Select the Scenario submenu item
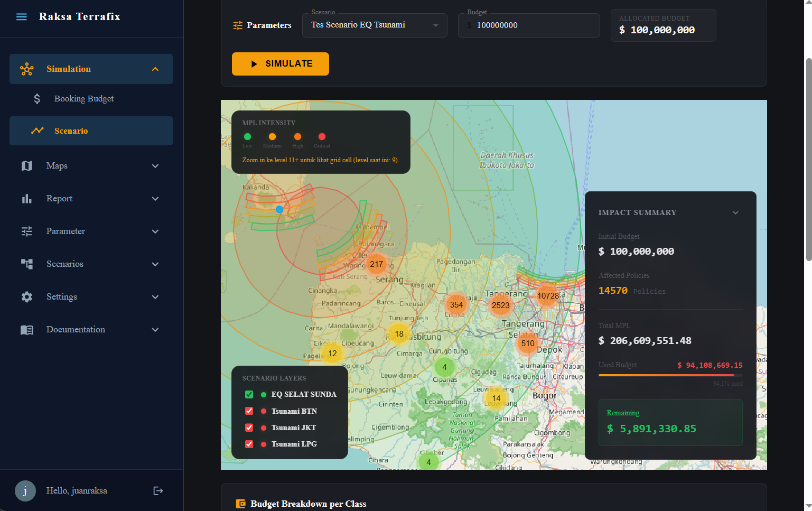 coord(91,131)
